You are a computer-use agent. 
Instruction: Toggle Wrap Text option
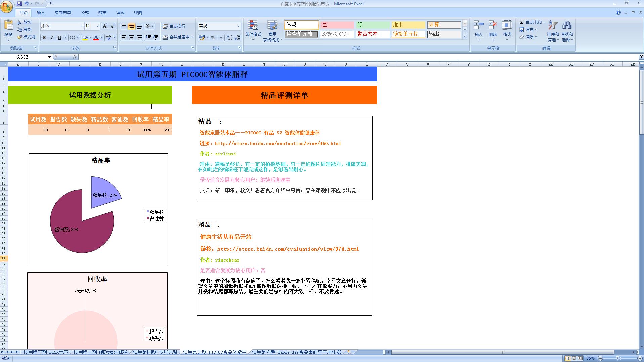pyautogui.click(x=174, y=26)
